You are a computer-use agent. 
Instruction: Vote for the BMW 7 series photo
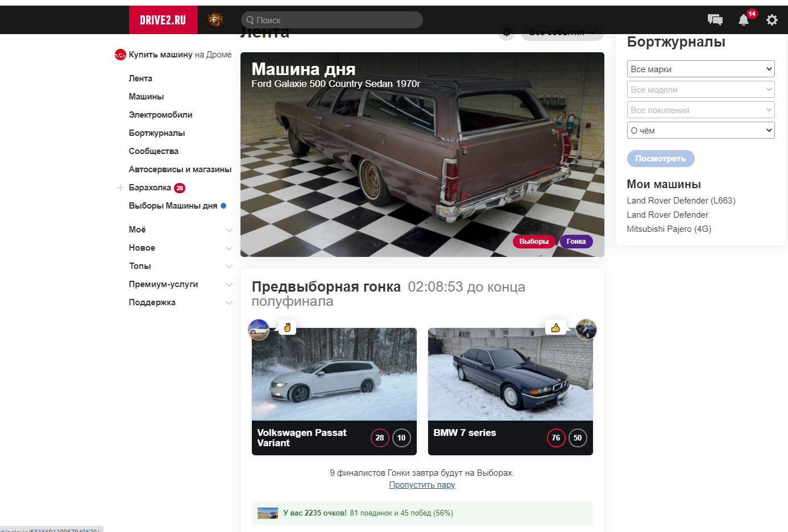[x=511, y=375]
